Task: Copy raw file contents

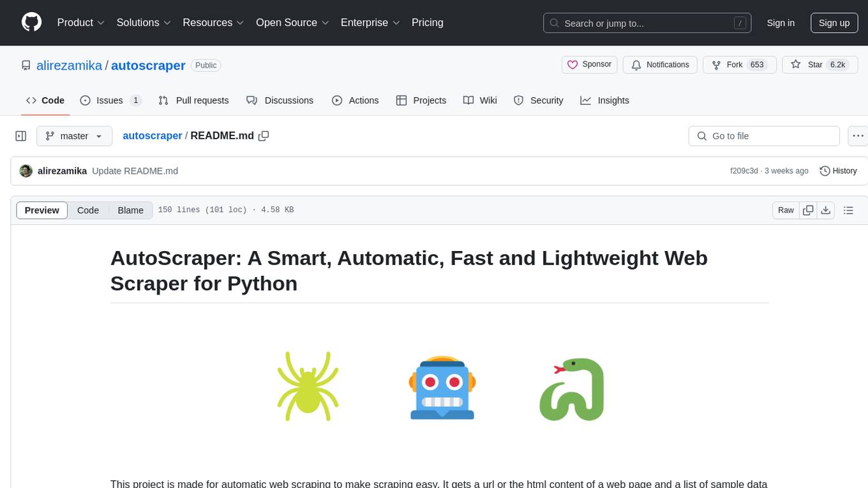Action: (x=808, y=210)
